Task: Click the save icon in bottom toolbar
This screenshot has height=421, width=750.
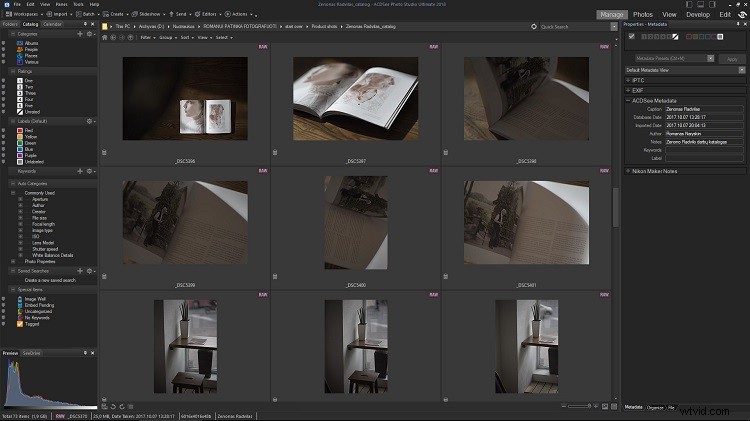Action: (105, 407)
